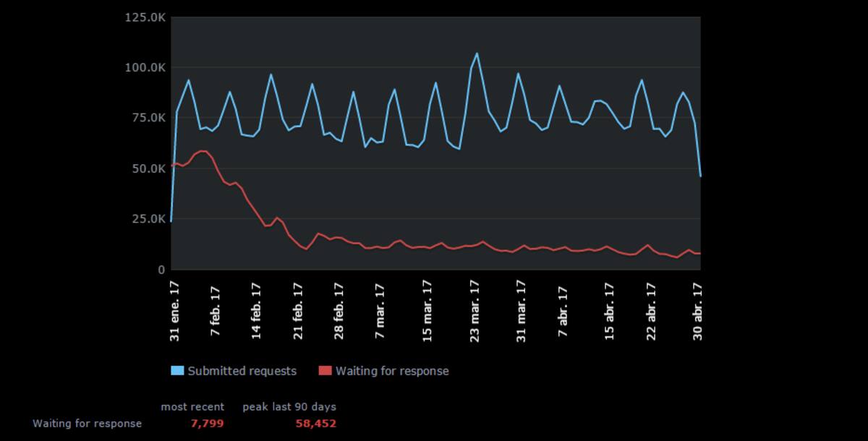The image size is (868, 441).
Task: Click the red line peak near 7 feb.
Action: coord(203,151)
